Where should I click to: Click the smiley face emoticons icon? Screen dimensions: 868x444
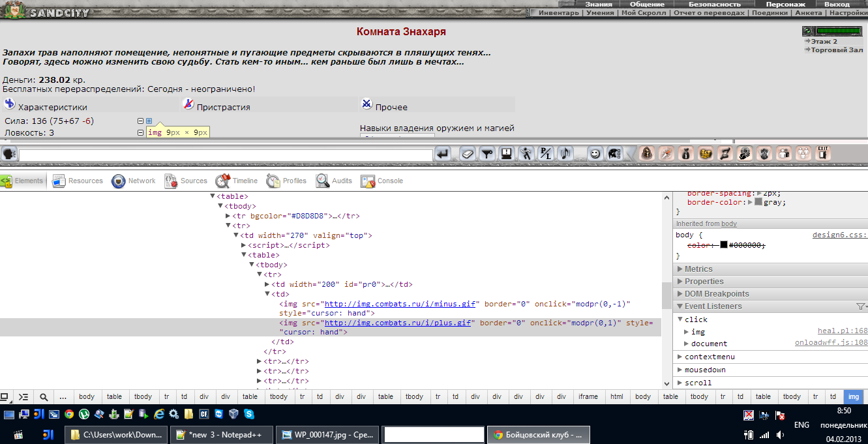(x=595, y=154)
